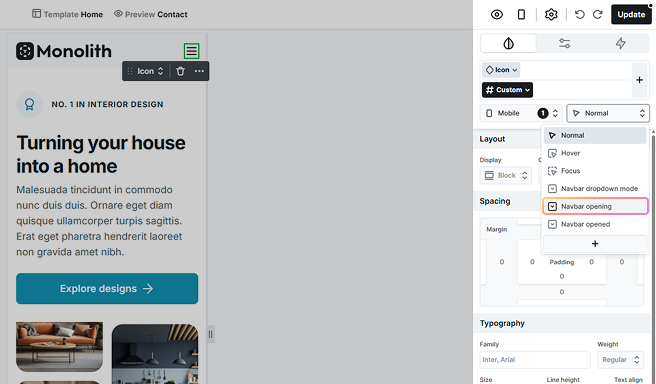Click the hamburger menu icon on canvas
This screenshot has width=656, height=384.
tap(192, 51)
